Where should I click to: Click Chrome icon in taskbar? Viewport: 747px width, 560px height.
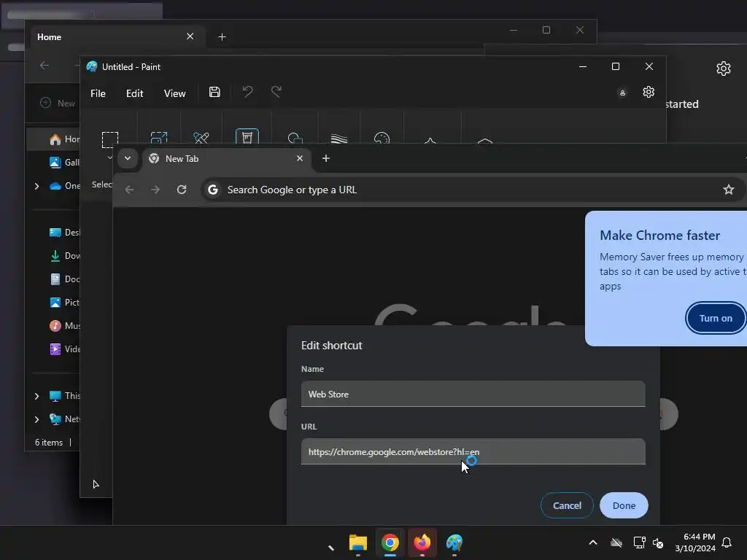click(x=390, y=542)
